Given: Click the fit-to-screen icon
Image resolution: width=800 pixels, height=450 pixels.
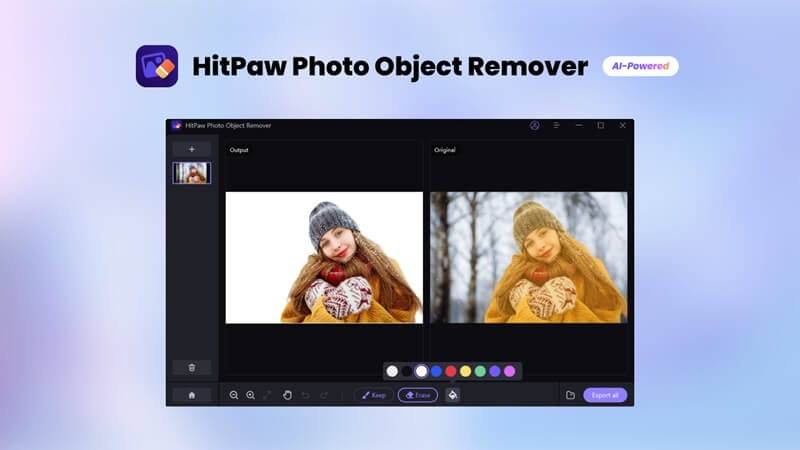Looking at the screenshot, I should pos(267,395).
